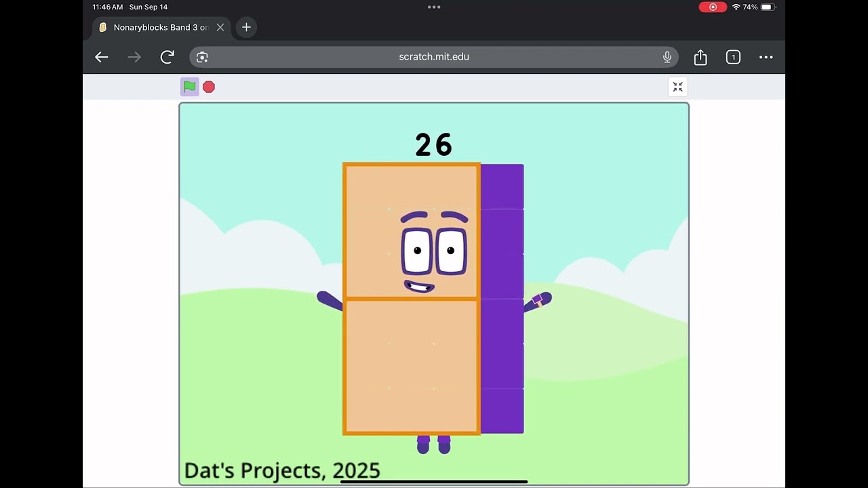Open the browser more options menu
The width and height of the screenshot is (868, 488).
pyautogui.click(x=766, y=57)
